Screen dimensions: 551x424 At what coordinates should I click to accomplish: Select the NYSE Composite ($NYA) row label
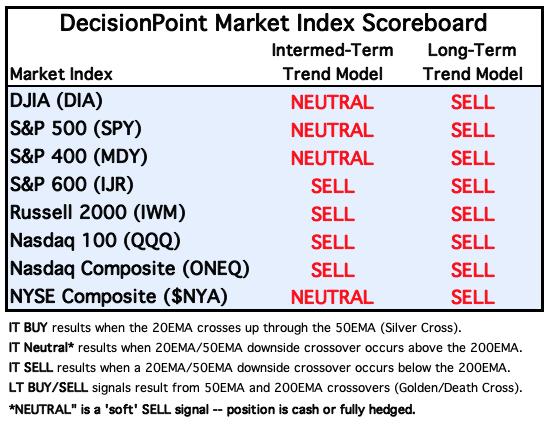tap(118, 297)
